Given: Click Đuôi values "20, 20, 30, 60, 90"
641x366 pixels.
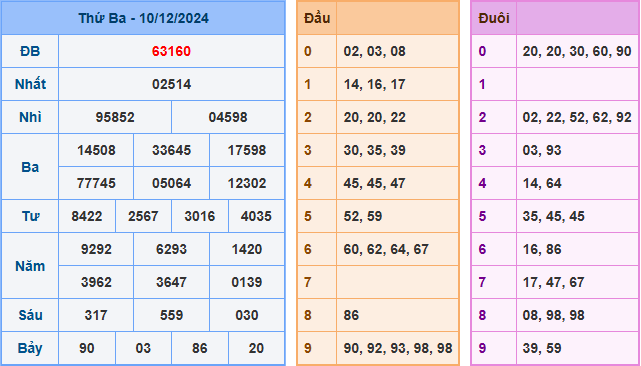Looking at the screenshot, I should (577, 52).
